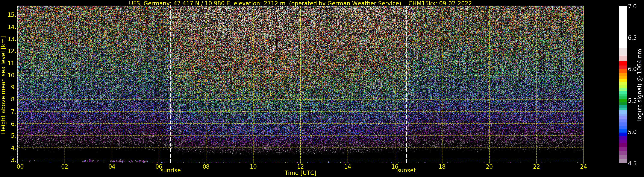This screenshot has height=177, width=644.
Task: Click the sunset dashed vertical marker line
Action: click(x=407, y=85)
